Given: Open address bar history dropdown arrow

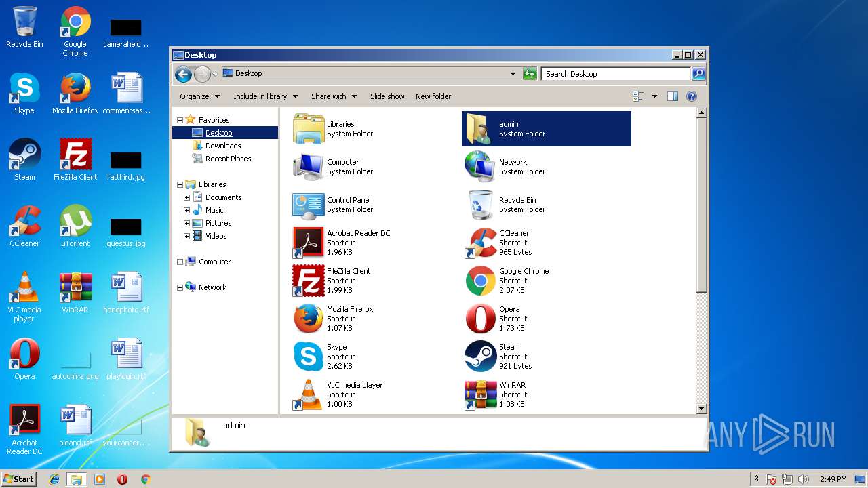Looking at the screenshot, I should tap(513, 74).
